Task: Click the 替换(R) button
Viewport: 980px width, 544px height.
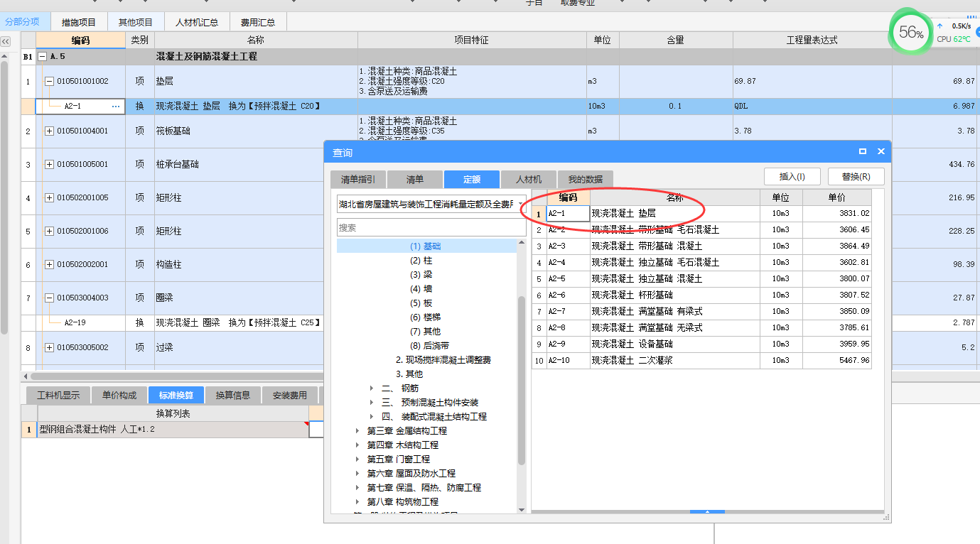Action: pos(856,176)
